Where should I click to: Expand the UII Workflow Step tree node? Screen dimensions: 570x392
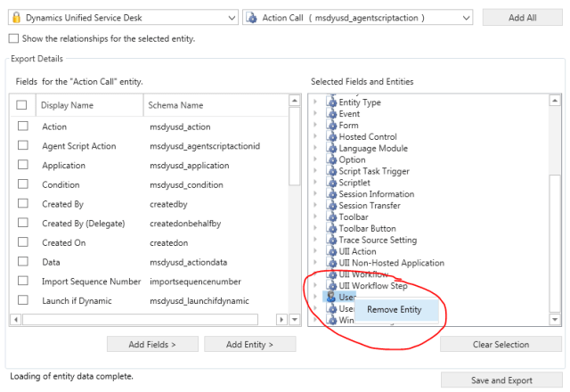pyautogui.click(x=315, y=285)
